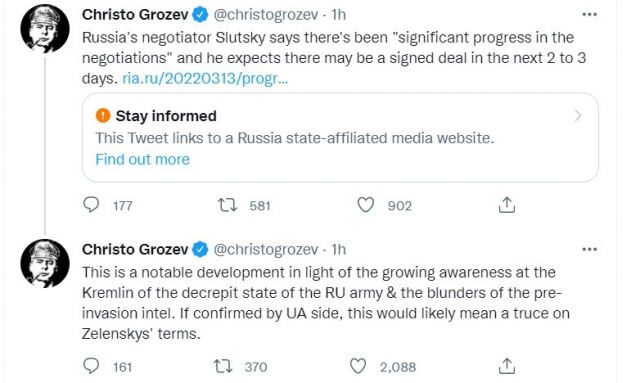Like the second tweet with 2,088 likes
Screen dimensions: 640x383
pos(358,366)
